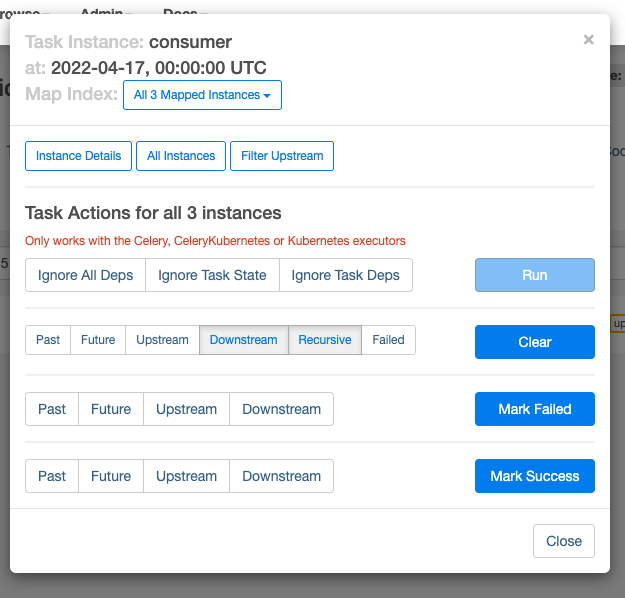Open Instance Details
The image size is (625, 598).
[78, 156]
